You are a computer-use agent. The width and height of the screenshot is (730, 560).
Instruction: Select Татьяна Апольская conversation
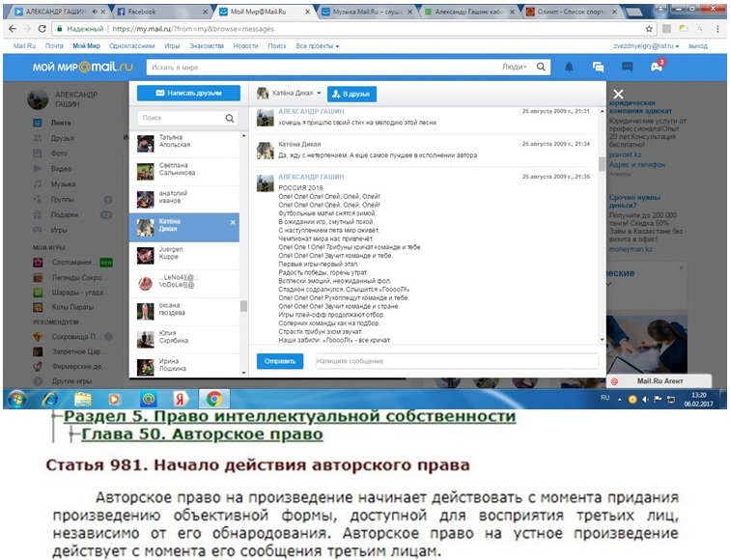click(184, 144)
